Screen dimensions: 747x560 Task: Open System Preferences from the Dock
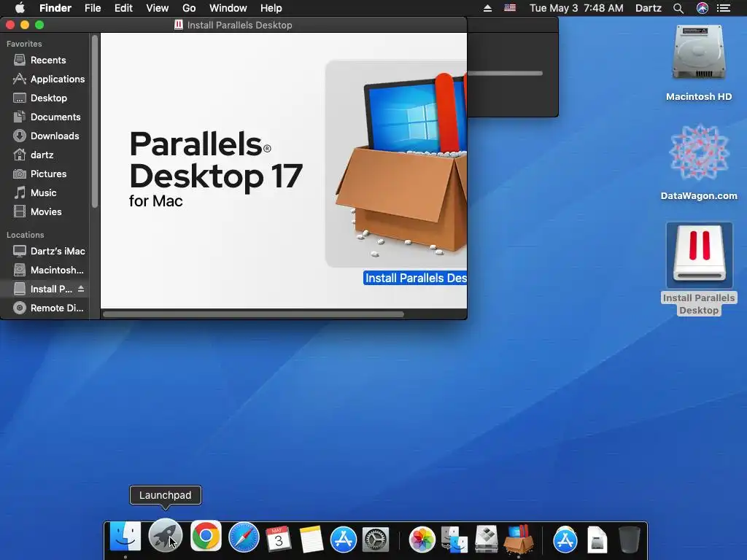(376, 540)
